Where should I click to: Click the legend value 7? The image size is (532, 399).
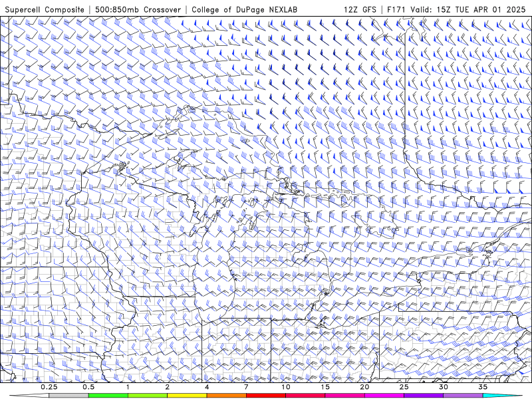tap(246, 387)
